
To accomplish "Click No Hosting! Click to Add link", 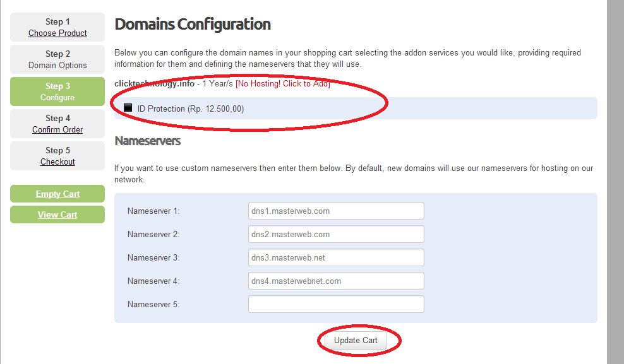I will tap(282, 84).
